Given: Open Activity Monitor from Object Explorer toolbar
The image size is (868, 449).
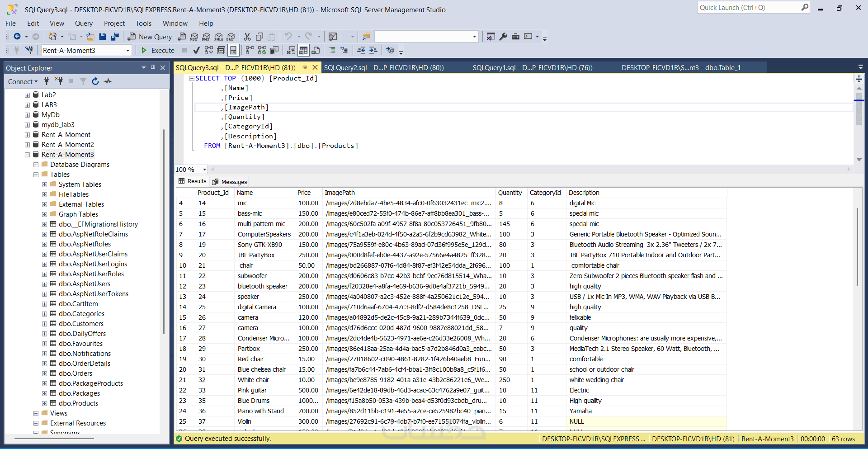Looking at the screenshot, I should click(x=108, y=81).
